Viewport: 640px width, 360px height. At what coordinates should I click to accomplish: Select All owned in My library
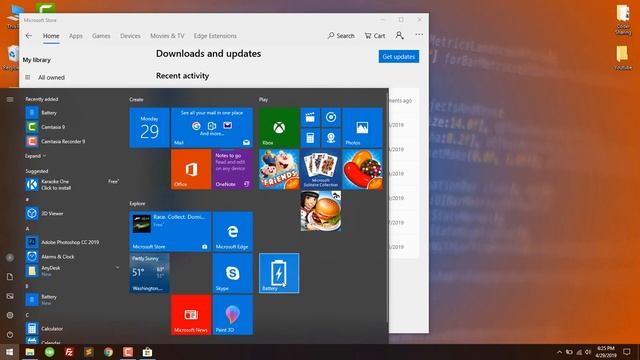click(51, 78)
